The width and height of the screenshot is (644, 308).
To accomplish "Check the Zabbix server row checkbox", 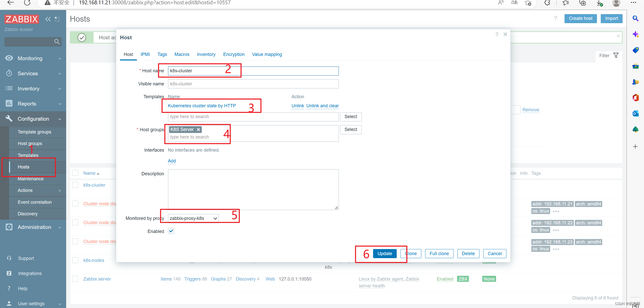I will pyautogui.click(x=75, y=279).
